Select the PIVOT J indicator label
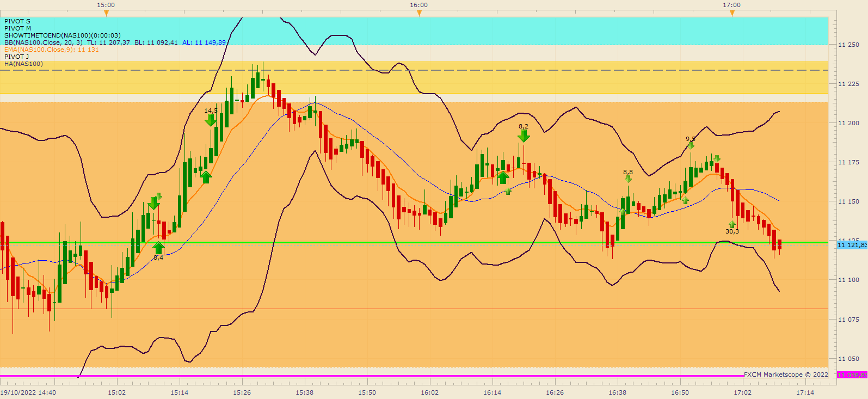The image size is (868, 399). 17,57
